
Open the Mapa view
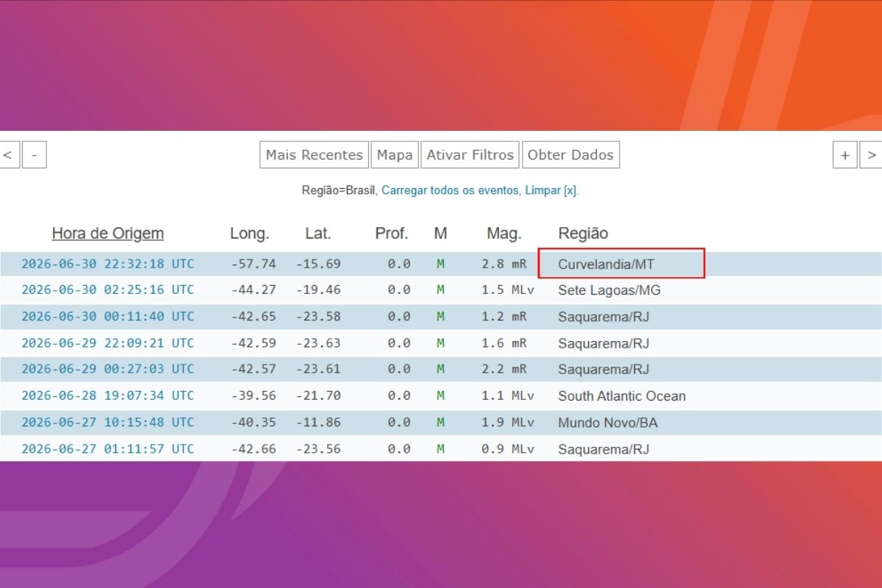395,155
